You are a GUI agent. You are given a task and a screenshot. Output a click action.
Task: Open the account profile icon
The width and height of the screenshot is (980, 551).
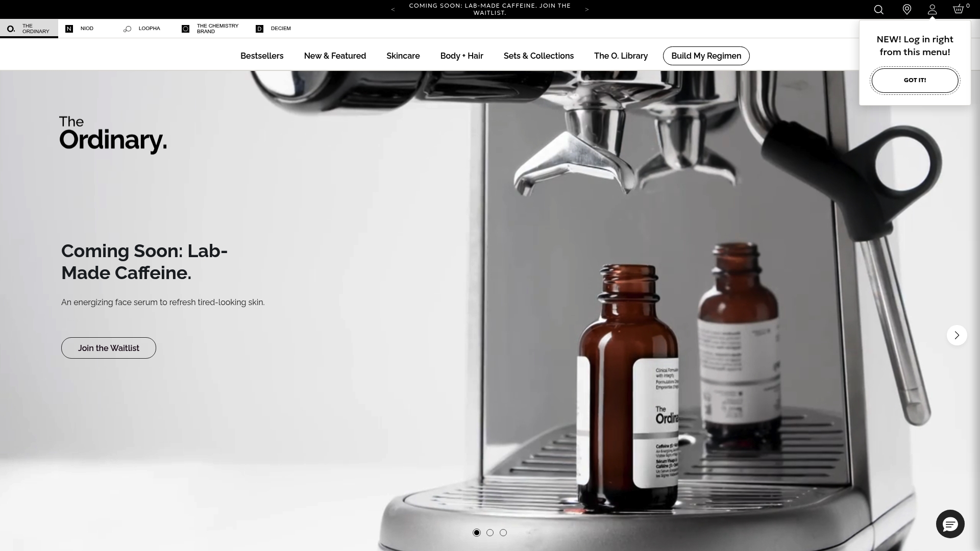click(x=932, y=10)
